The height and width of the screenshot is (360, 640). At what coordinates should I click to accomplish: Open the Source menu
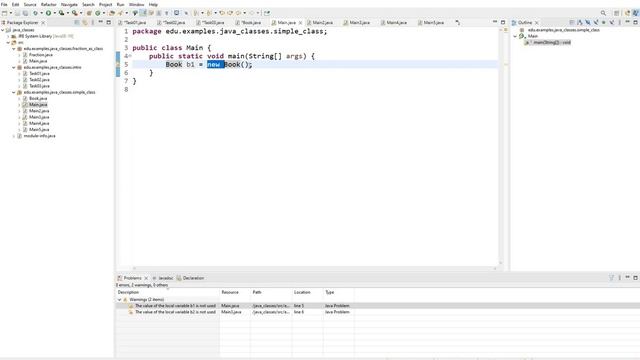30,4
